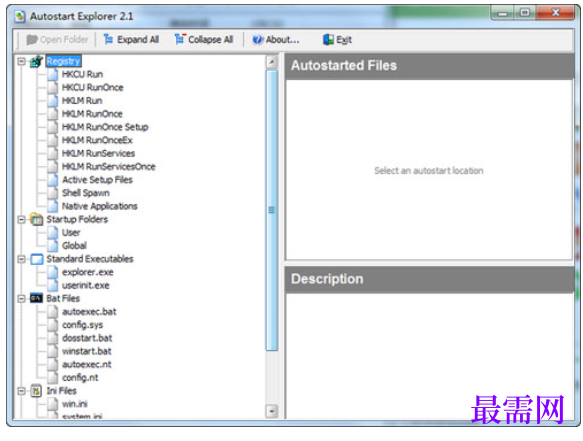Select the Ini Files label
This screenshot has width=583, height=441.
(61, 391)
